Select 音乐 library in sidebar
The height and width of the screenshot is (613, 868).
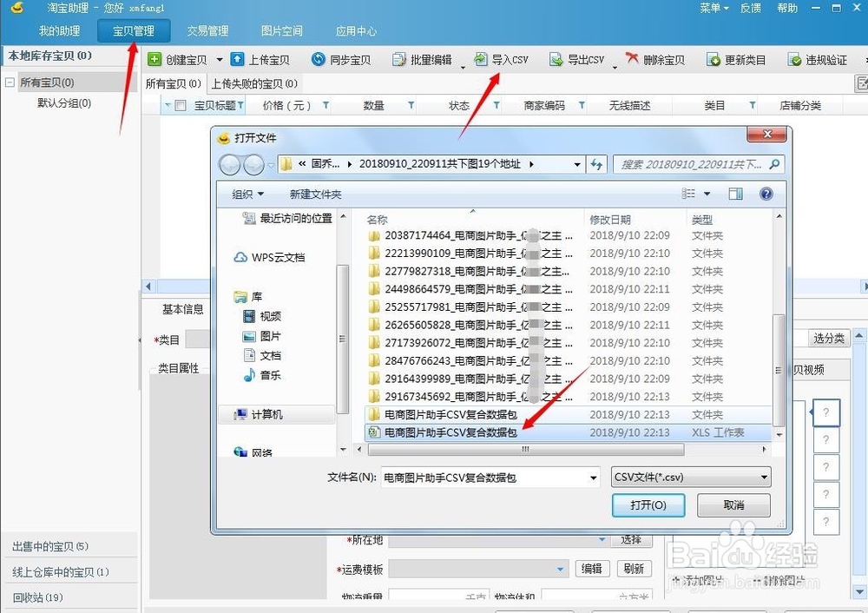coord(262,375)
